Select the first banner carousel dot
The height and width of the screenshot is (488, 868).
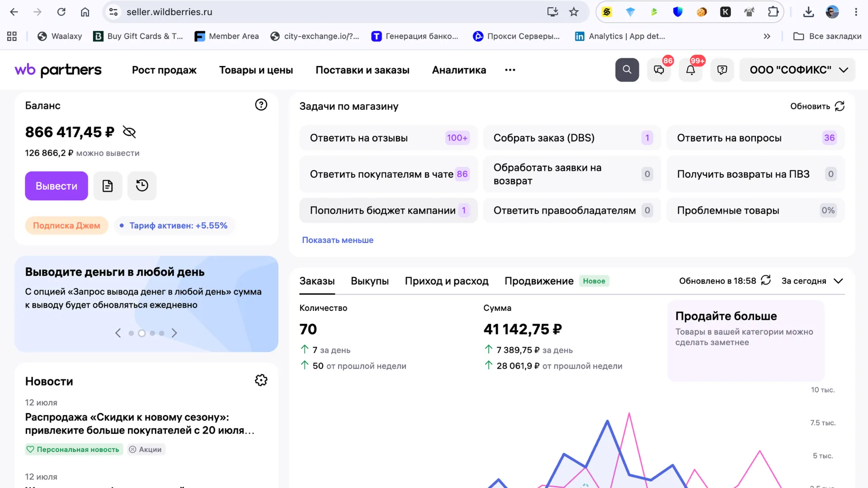pos(131,333)
